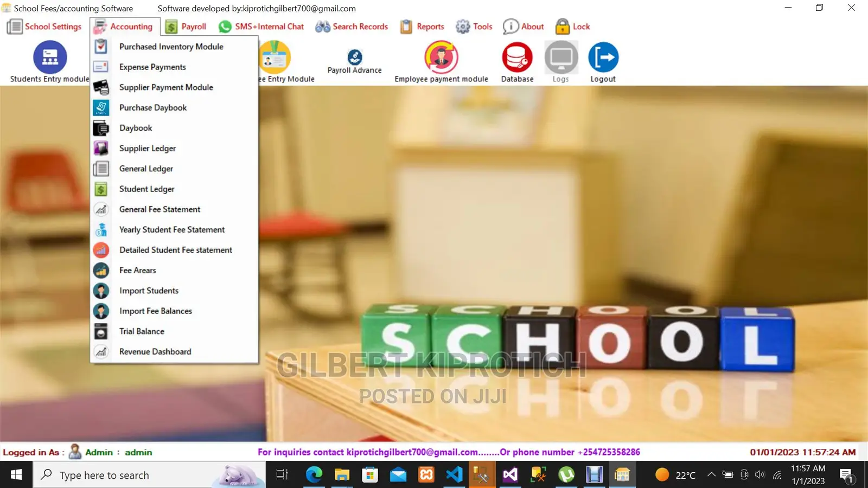
Task: Choose Supplier Payment Module entry
Action: pos(174,87)
